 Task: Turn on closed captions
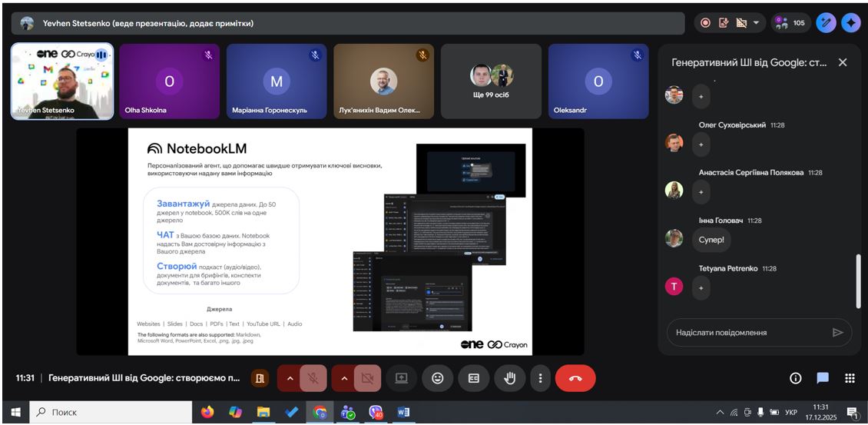(x=473, y=378)
